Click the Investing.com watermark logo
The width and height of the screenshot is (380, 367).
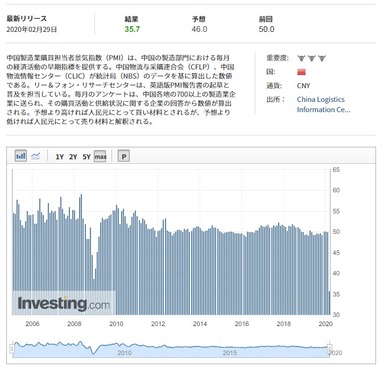[64, 303]
